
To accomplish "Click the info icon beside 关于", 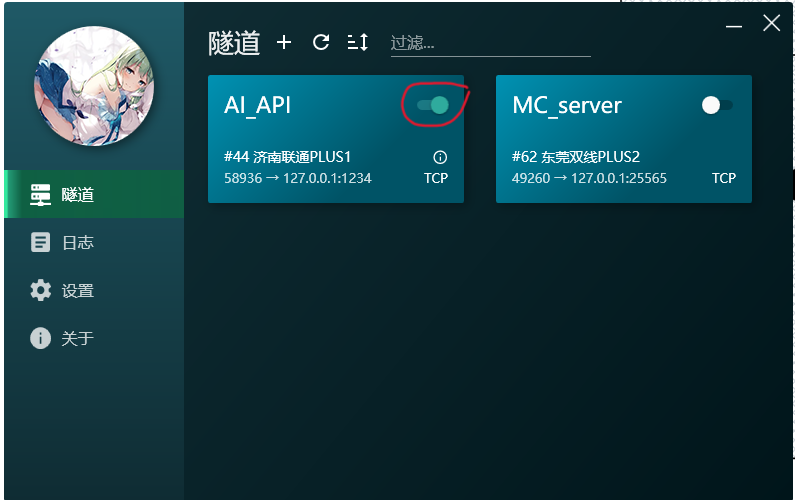I will (41, 338).
